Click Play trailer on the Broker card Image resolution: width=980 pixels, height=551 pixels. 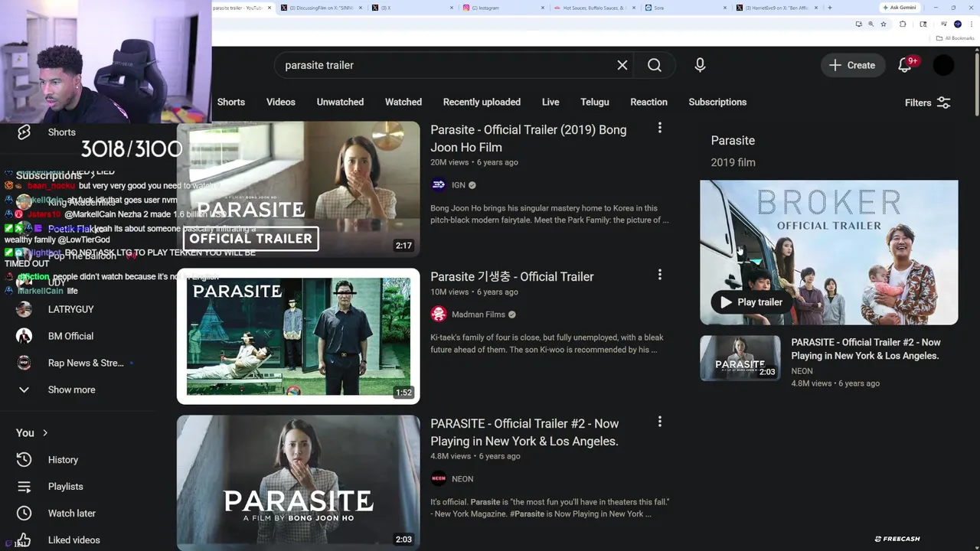(750, 302)
